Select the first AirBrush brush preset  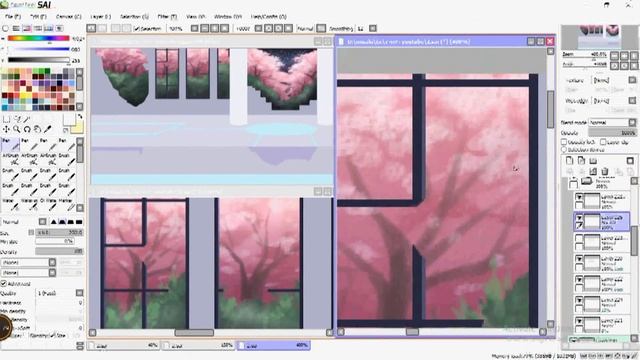click(x=10, y=160)
